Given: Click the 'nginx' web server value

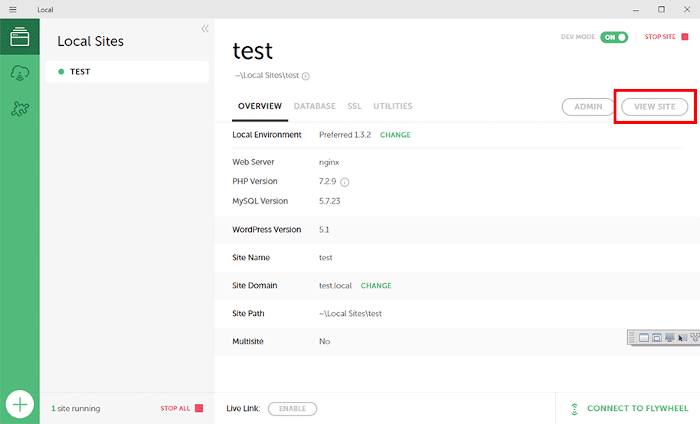Looking at the screenshot, I should point(329,162).
